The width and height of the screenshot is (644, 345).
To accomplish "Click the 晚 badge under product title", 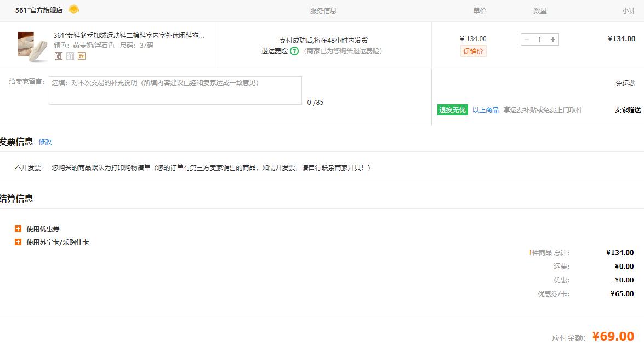I will point(82,55).
